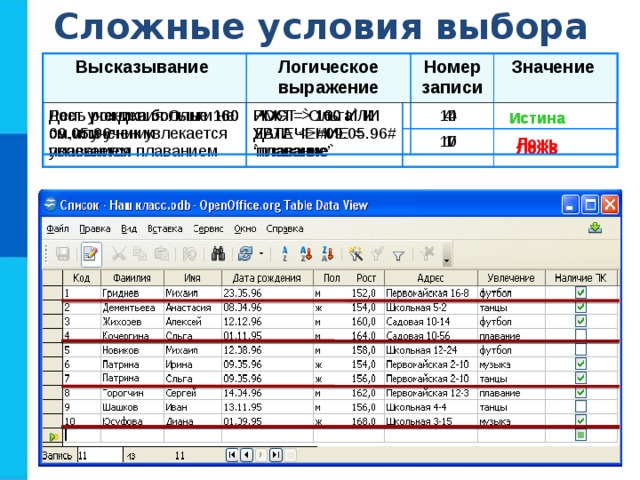Go to last record navigation button
640x480 pixels.
pos(276,454)
